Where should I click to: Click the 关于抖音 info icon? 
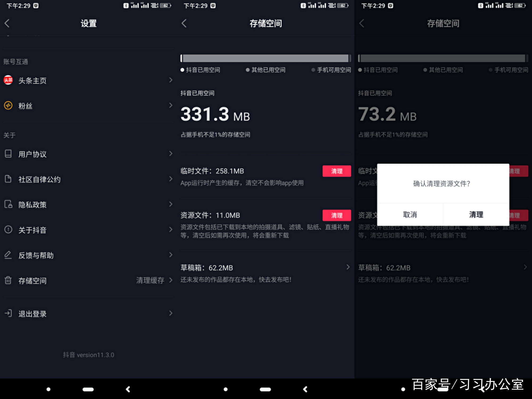(x=8, y=230)
